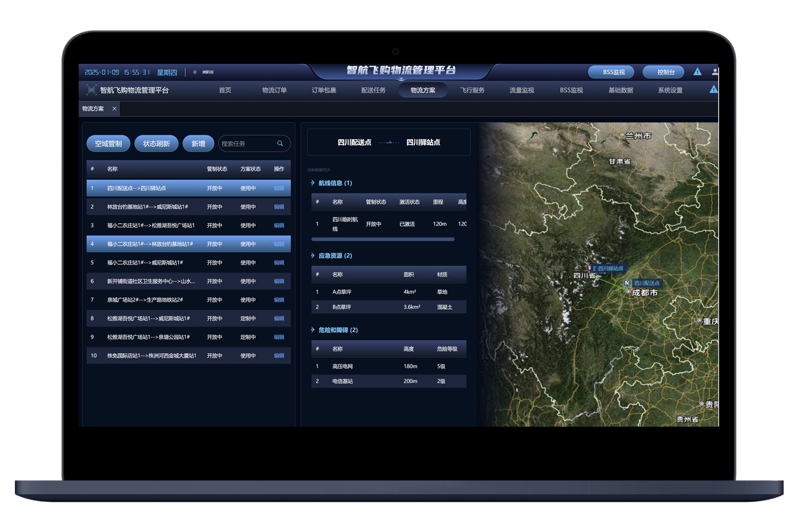Focus the 搜索任务 search field
Screen dimensions: 798x532
pyautogui.click(x=247, y=144)
